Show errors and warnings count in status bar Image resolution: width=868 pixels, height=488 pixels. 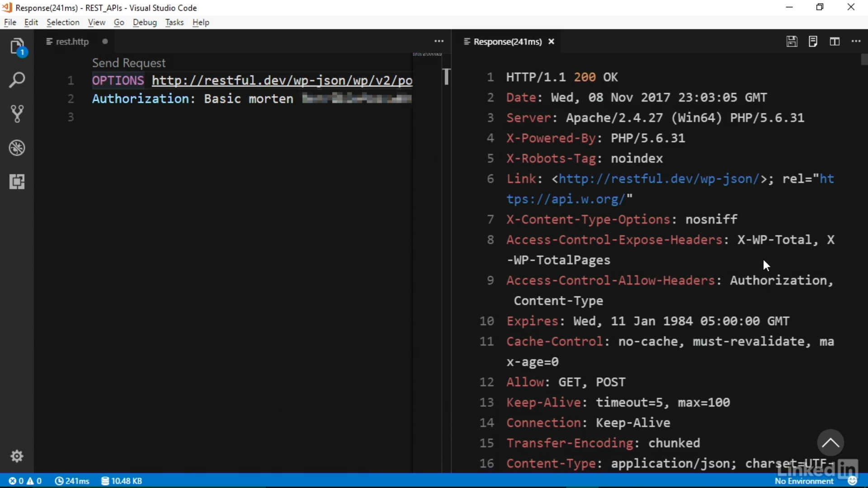point(25,481)
